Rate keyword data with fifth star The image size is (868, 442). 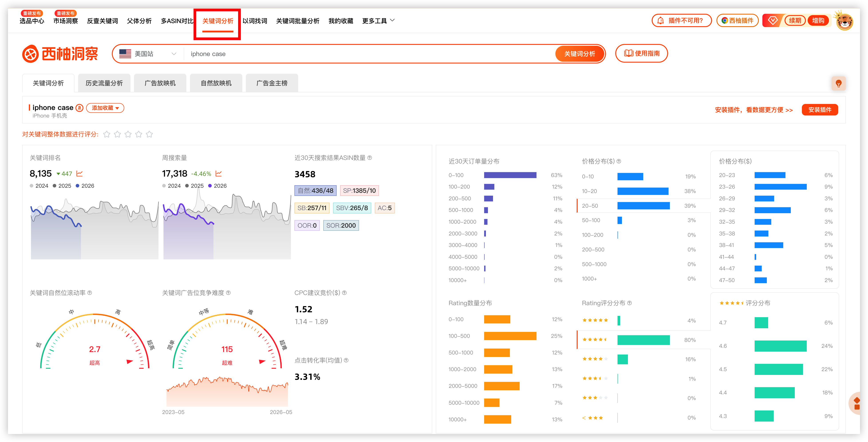click(x=149, y=134)
